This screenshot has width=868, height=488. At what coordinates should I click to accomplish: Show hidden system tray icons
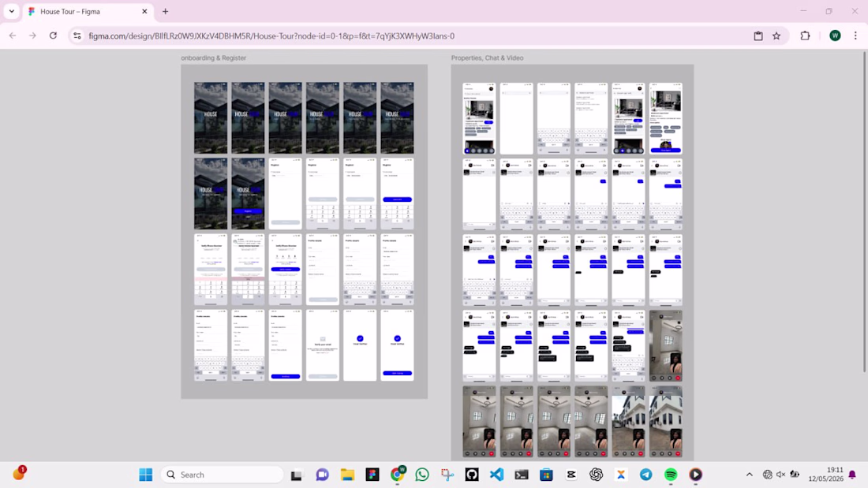[750, 475]
